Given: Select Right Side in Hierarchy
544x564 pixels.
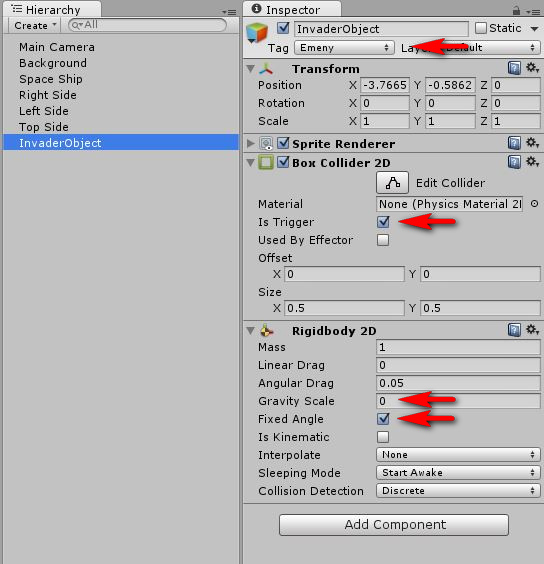Looking at the screenshot, I should [x=48, y=95].
